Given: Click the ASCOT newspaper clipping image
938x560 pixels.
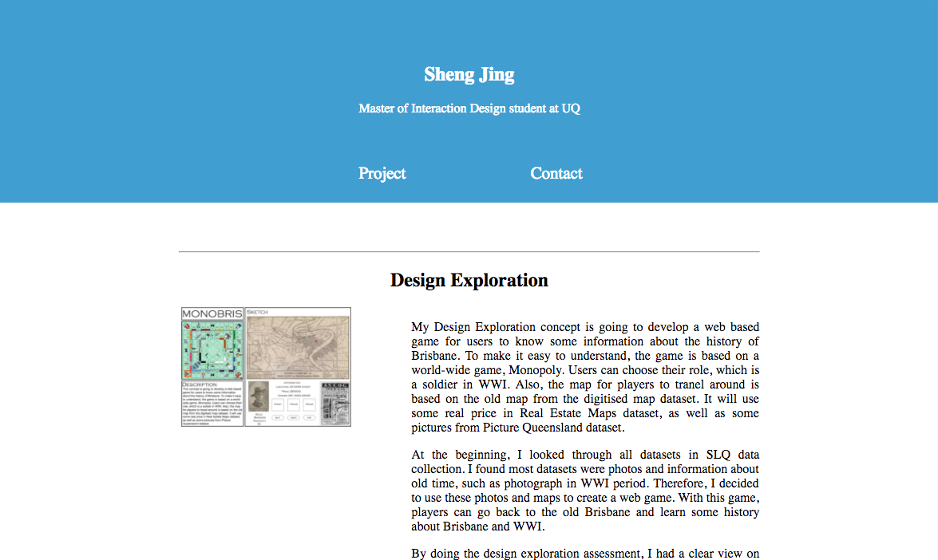Looking at the screenshot, I should [334, 402].
